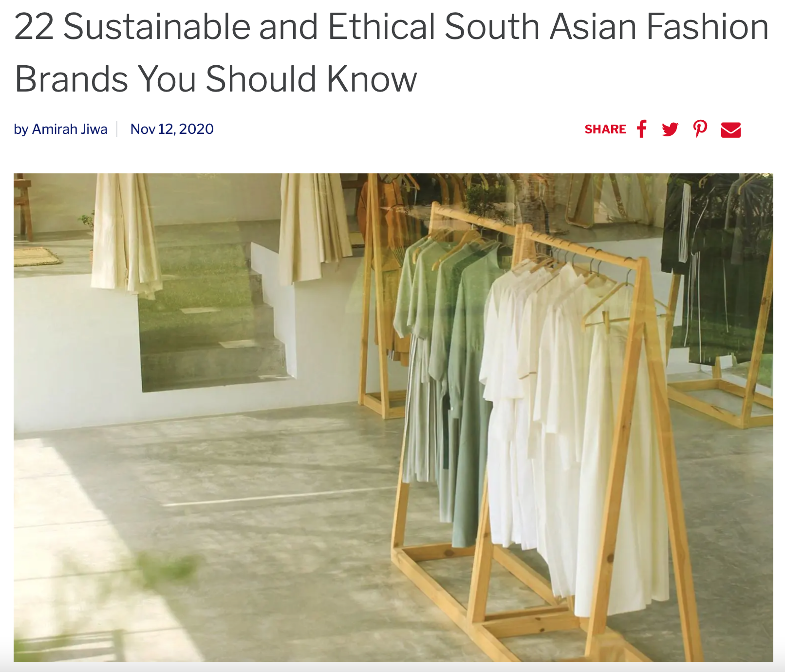The width and height of the screenshot is (785, 672).
Task: Share the article on Twitter
Action: pos(670,129)
